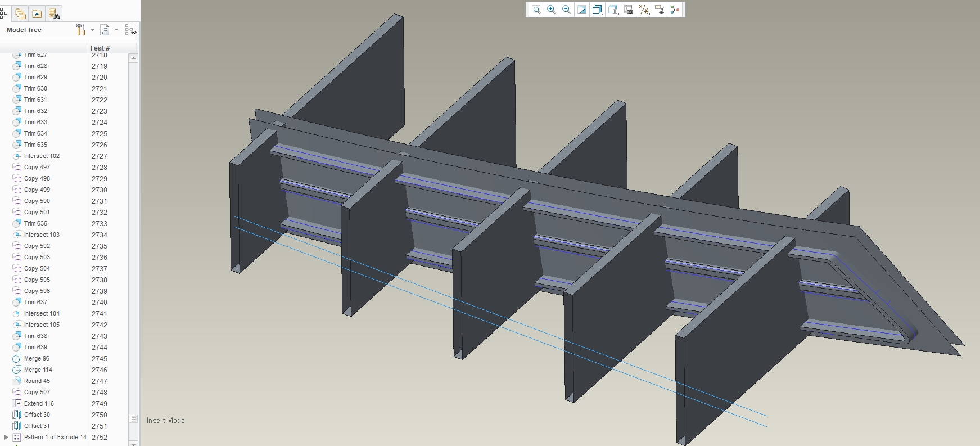This screenshot has height=446, width=980.
Task: Select Copy 500 feature
Action: (x=37, y=201)
